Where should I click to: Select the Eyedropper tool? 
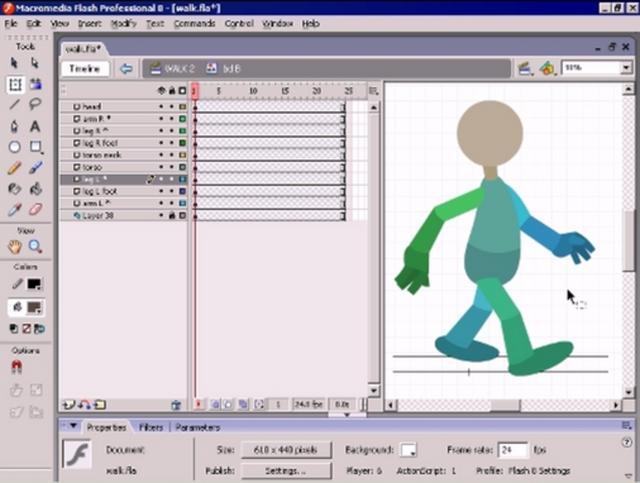tap(15, 209)
